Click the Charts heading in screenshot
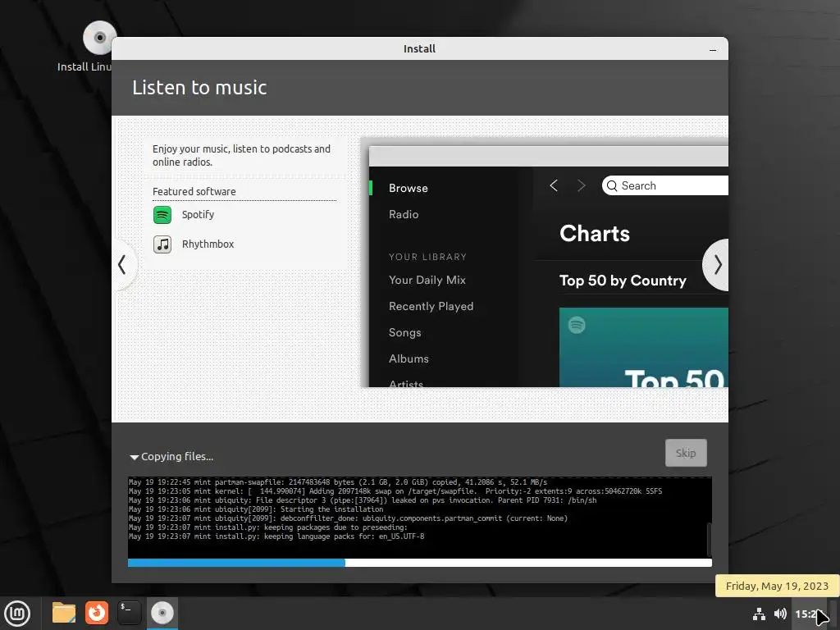Image resolution: width=840 pixels, height=630 pixels. point(595,234)
